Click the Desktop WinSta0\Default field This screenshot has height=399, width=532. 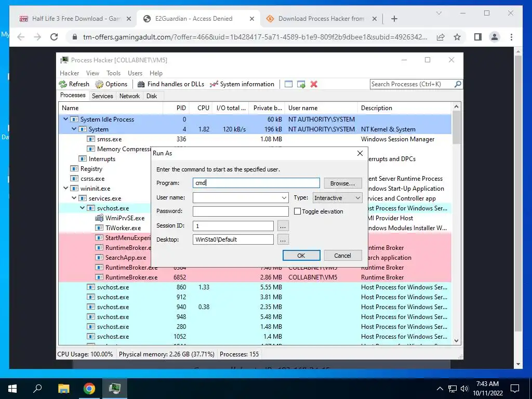pos(233,240)
